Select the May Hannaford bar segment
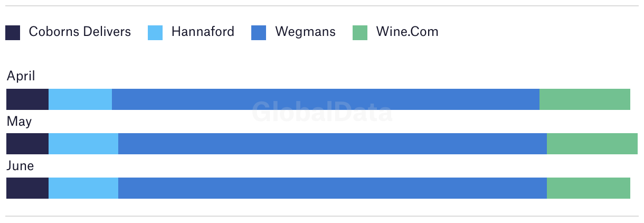The height and width of the screenshot is (223, 644). 83,144
